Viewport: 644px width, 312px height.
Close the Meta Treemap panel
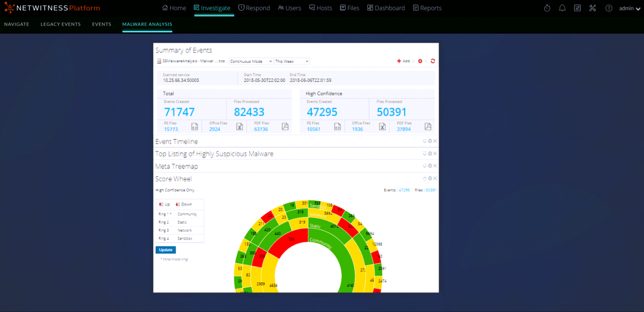point(435,166)
